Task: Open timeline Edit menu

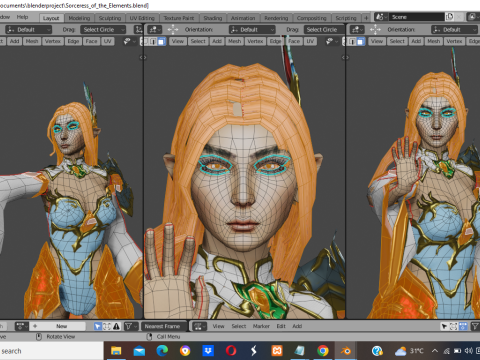Action: 281,326
